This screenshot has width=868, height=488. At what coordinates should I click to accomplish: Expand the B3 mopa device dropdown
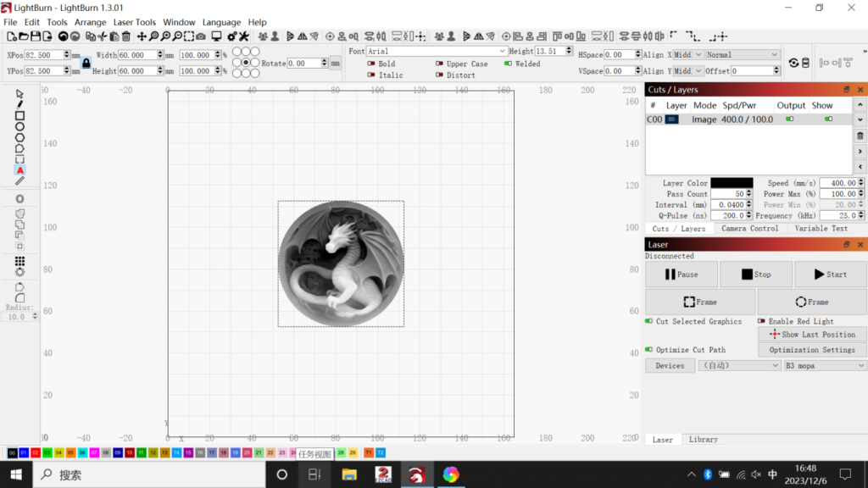[824, 365]
